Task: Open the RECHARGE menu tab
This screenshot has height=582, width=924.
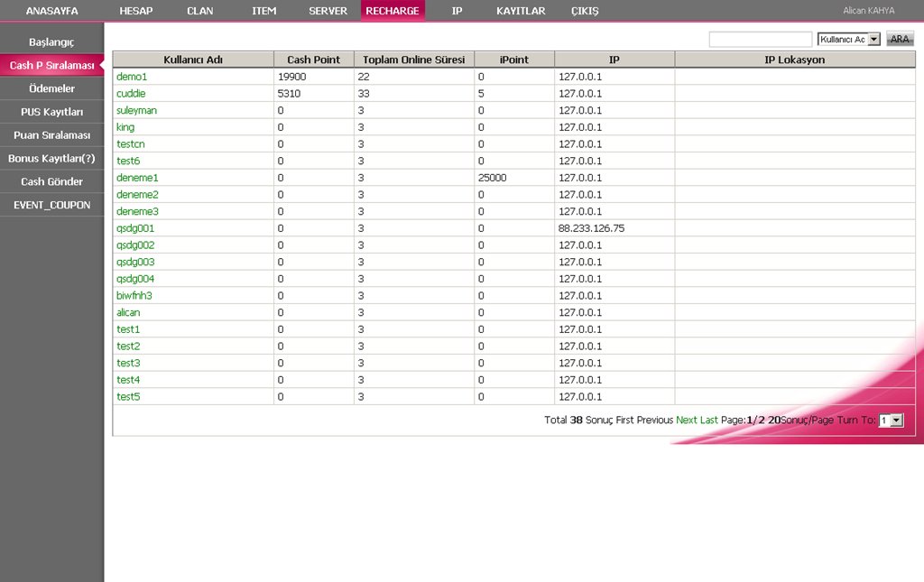Action: click(393, 11)
